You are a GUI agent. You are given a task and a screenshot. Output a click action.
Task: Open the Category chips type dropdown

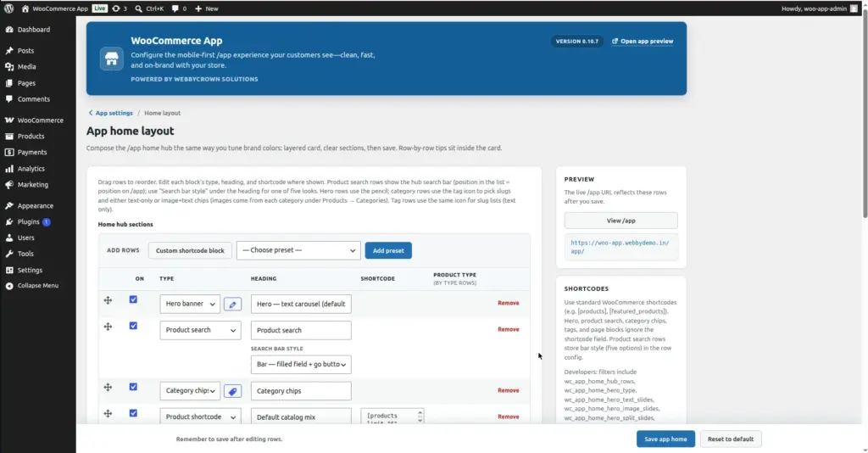point(190,391)
